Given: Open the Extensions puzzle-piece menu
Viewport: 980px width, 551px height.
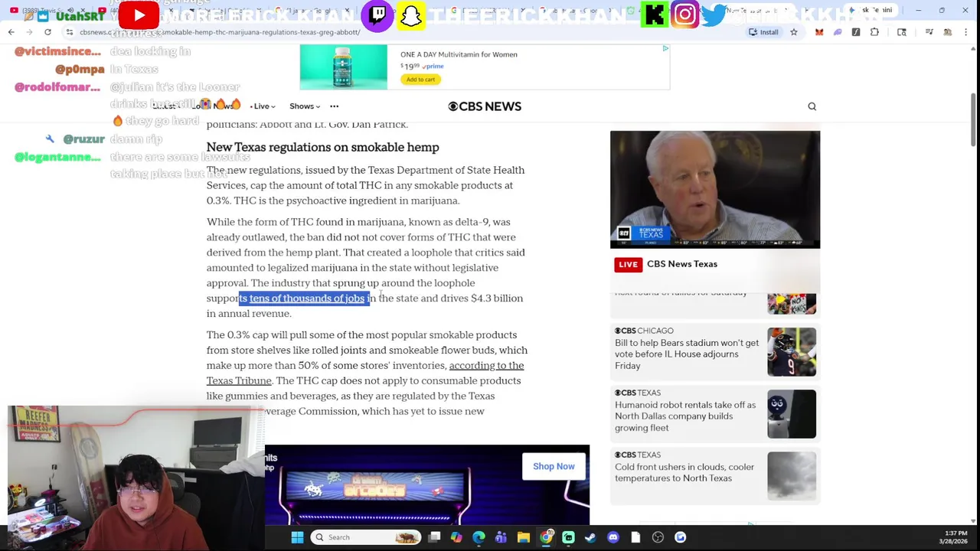Looking at the screenshot, I should (x=874, y=32).
